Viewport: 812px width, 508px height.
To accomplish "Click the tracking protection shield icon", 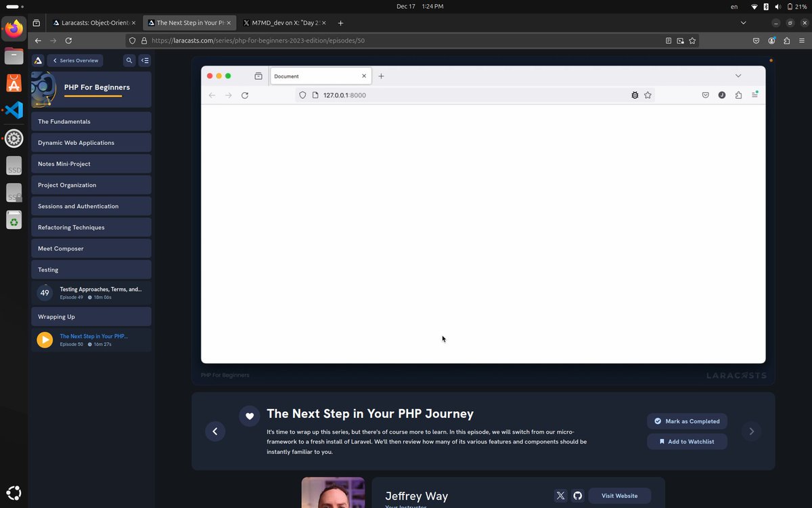I will 133,41.
